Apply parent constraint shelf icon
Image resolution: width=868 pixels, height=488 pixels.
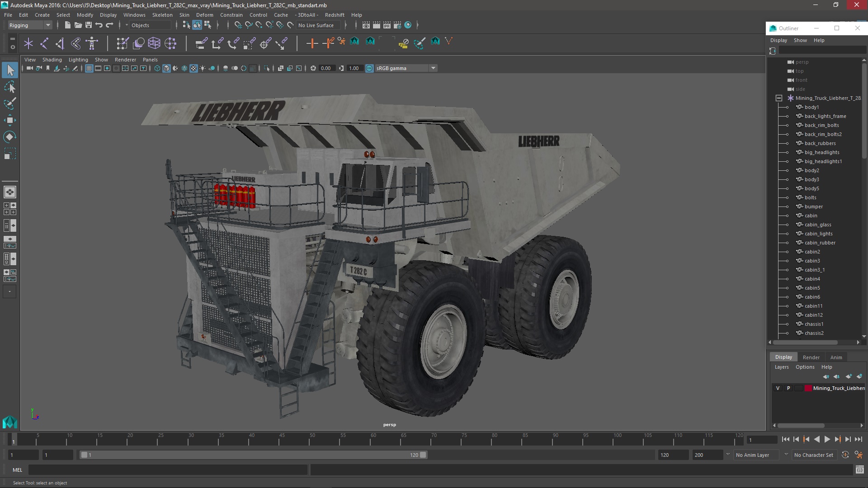[x=201, y=43]
